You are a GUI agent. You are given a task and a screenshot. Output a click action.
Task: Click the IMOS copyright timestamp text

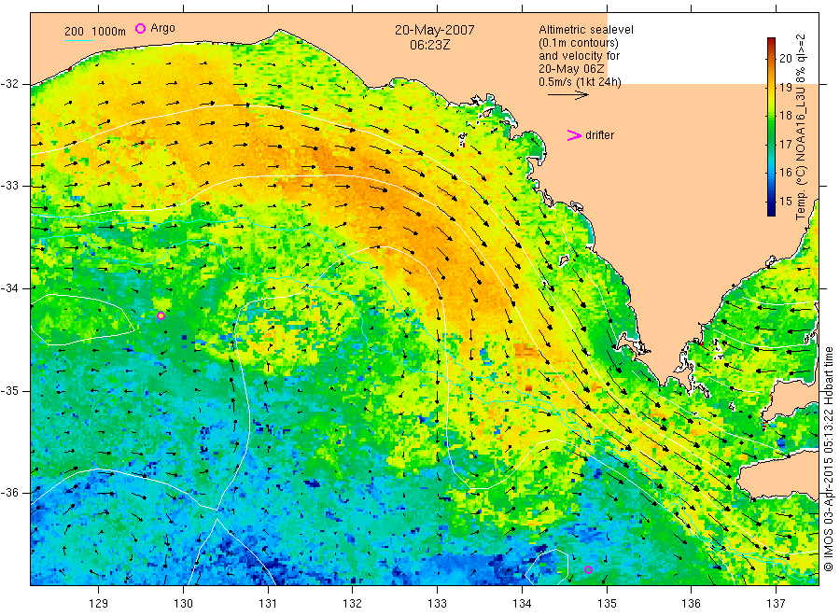[x=828, y=459]
